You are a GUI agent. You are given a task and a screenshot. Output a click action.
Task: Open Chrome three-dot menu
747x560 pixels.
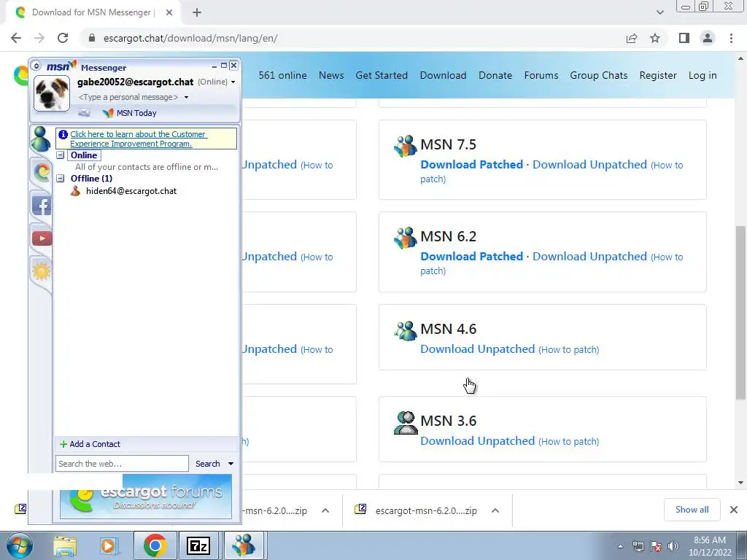[x=731, y=38]
